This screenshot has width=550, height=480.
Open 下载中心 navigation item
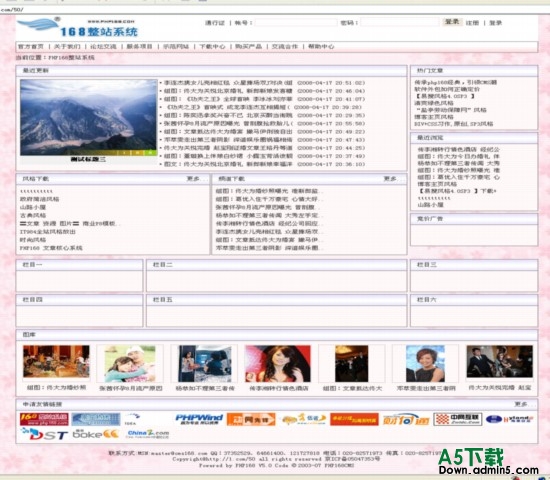click(213, 46)
